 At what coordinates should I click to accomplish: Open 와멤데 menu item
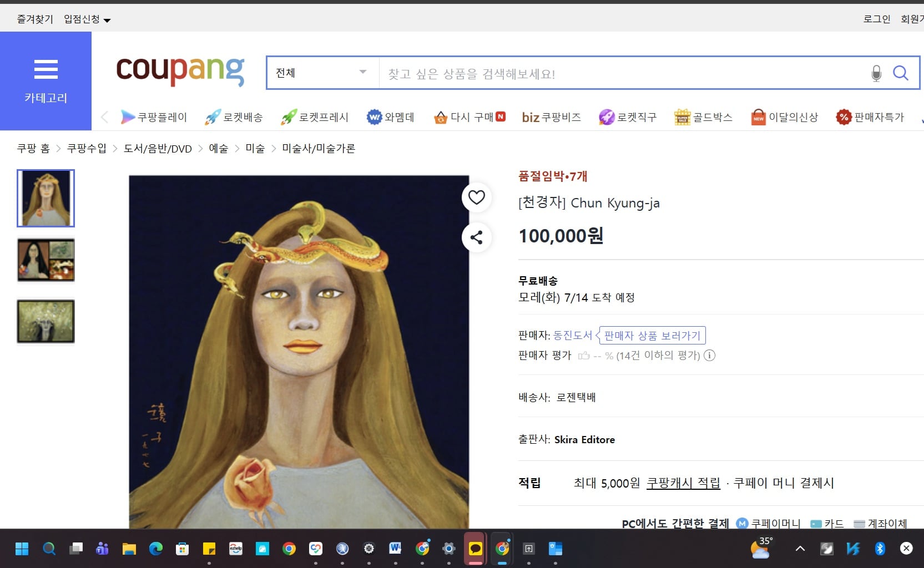(x=391, y=117)
